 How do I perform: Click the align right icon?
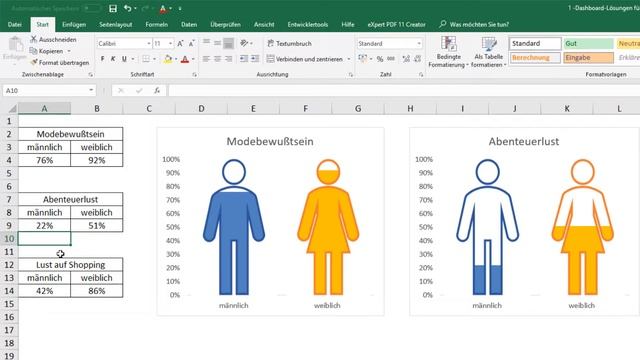click(229, 59)
